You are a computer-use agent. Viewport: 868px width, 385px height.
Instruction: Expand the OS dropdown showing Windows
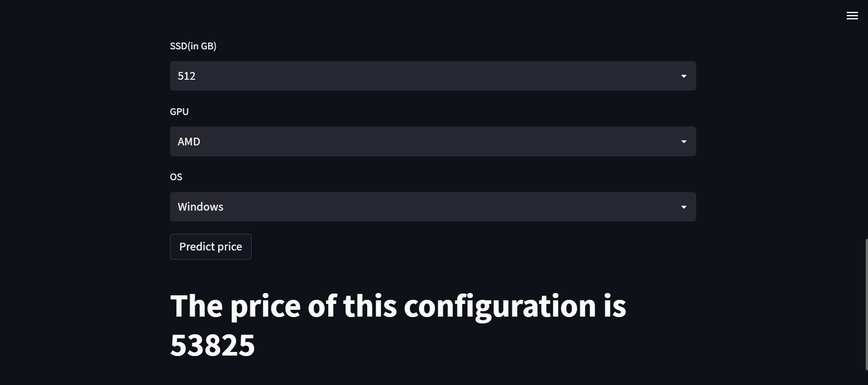point(684,207)
